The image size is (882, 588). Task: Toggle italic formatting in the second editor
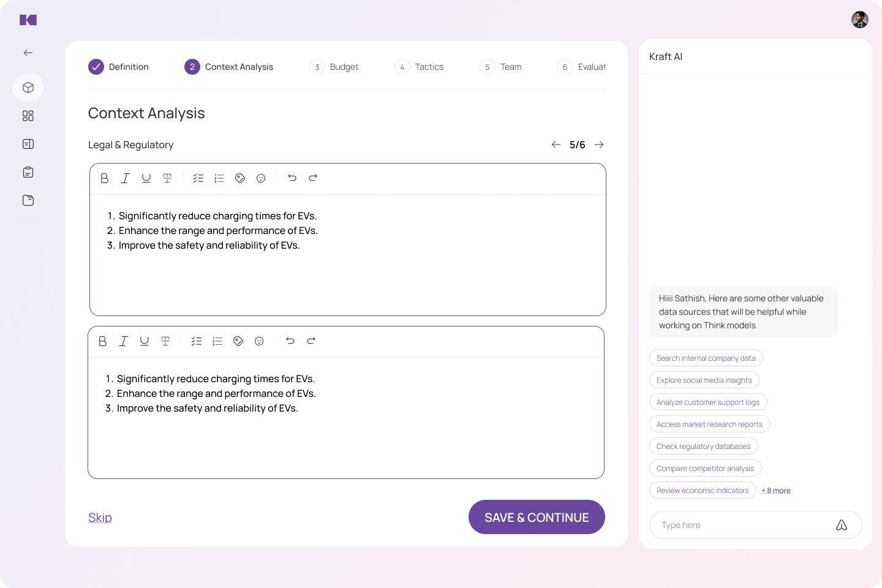tap(124, 341)
